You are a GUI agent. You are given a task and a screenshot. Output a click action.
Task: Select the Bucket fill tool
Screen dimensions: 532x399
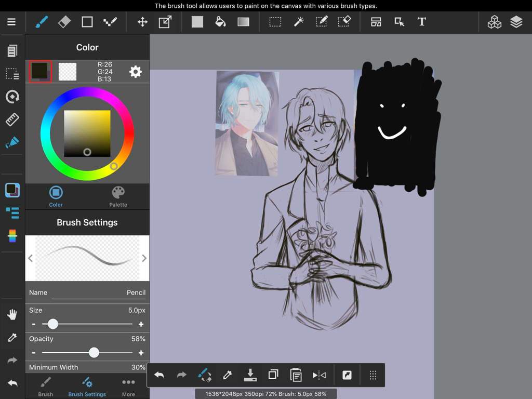point(220,22)
